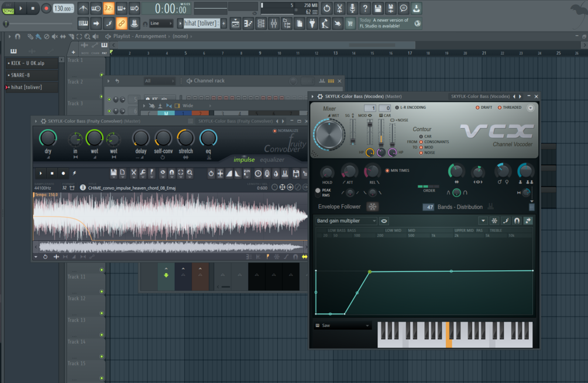
Task: Click the lips icon next to Band gain multiplier
Action: pos(384,220)
